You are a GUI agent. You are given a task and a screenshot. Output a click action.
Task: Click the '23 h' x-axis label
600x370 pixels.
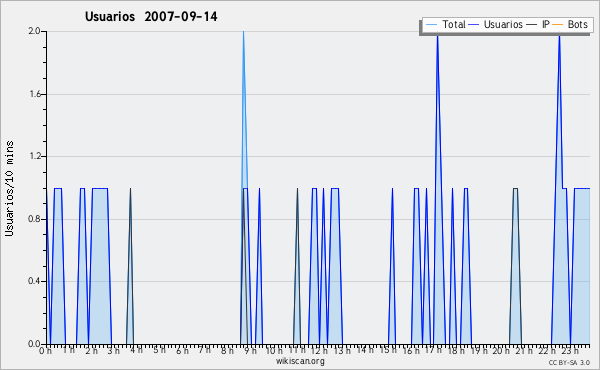coord(570,350)
